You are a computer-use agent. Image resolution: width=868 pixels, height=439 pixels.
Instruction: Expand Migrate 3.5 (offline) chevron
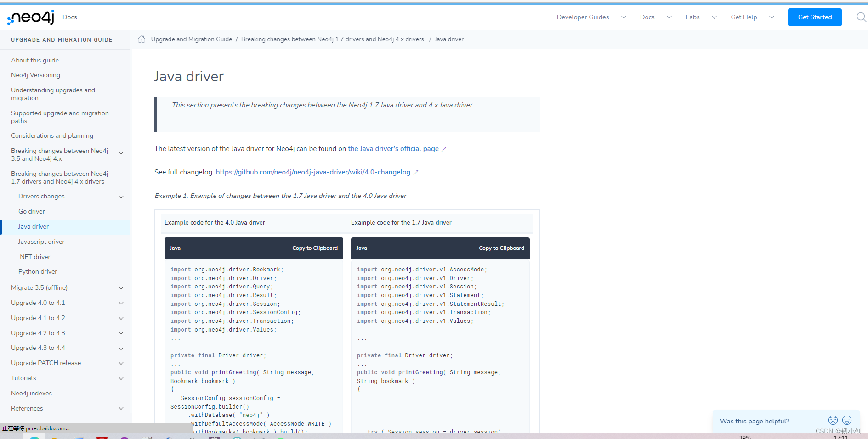121,288
